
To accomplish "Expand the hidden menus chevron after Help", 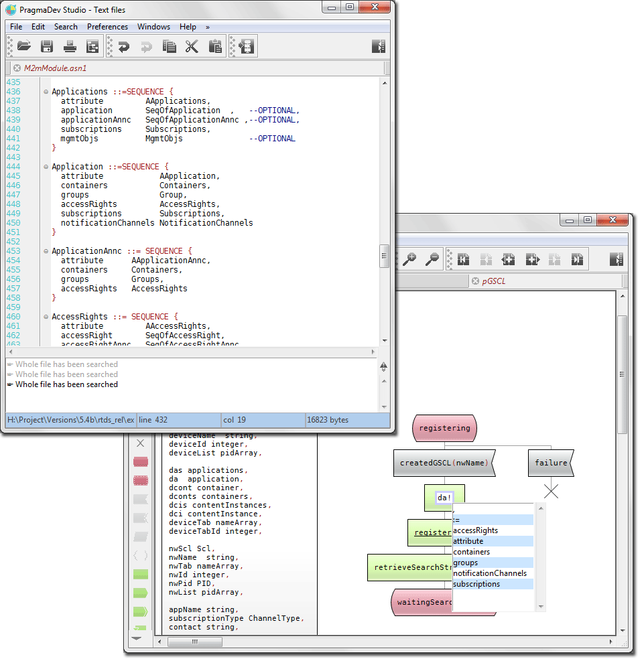I will click(208, 27).
